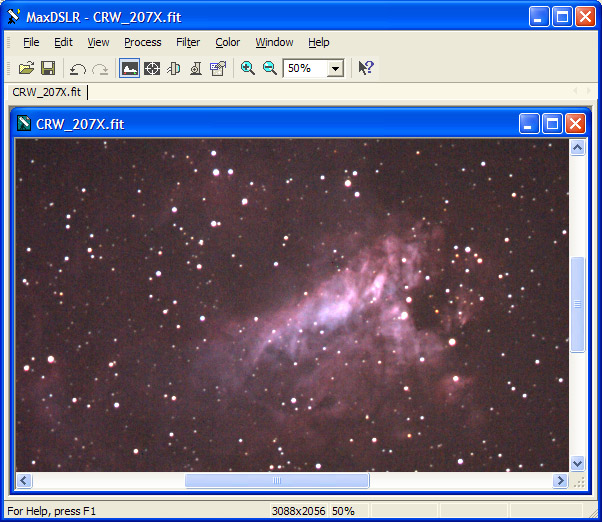Open the settings checklist toolbar icon
Image resolution: width=602 pixels, height=522 pixels.
218,69
